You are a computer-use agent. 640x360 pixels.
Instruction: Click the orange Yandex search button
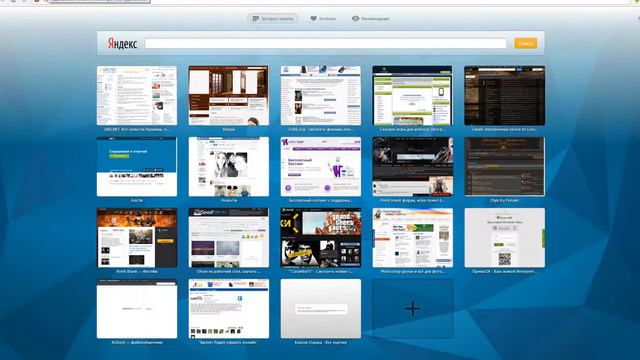(525, 43)
